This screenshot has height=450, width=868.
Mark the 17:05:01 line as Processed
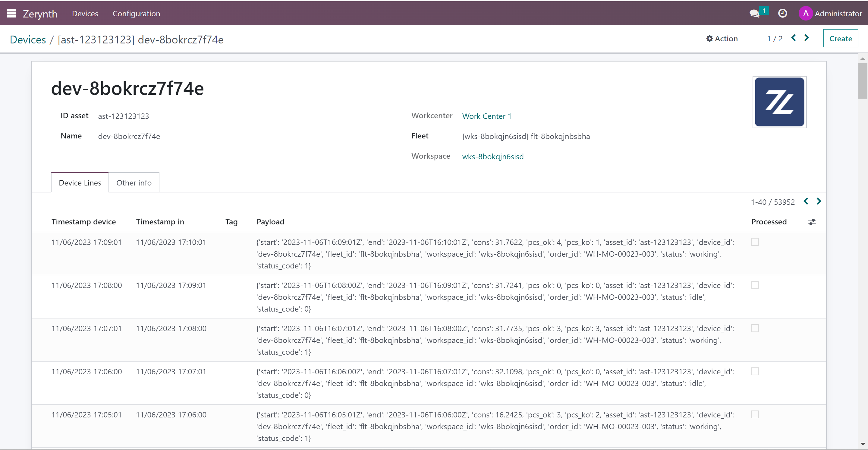coord(755,415)
